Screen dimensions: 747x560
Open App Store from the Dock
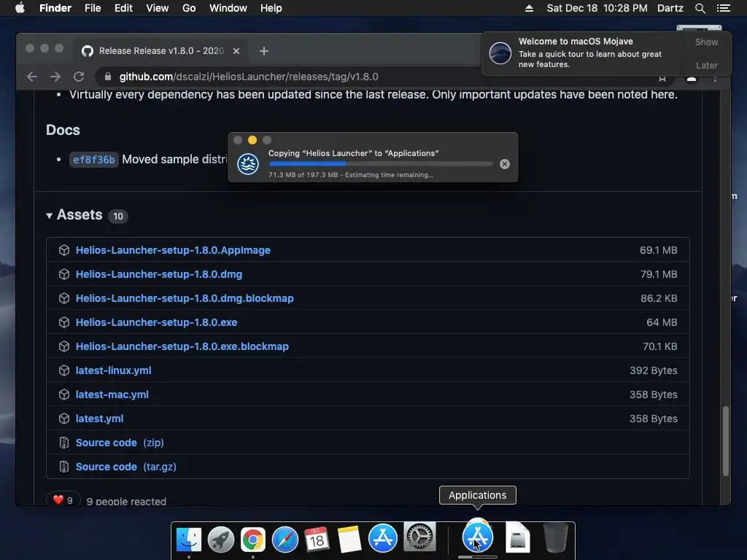[x=382, y=538]
